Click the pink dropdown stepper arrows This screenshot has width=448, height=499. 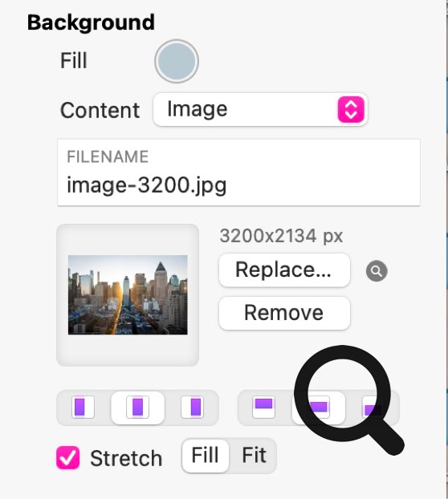[351, 109]
